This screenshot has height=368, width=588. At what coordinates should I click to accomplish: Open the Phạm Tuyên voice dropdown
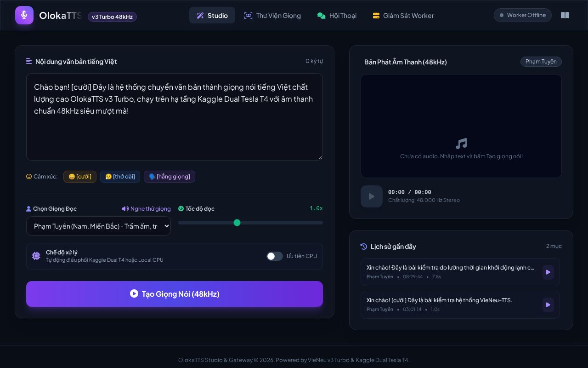pos(98,226)
